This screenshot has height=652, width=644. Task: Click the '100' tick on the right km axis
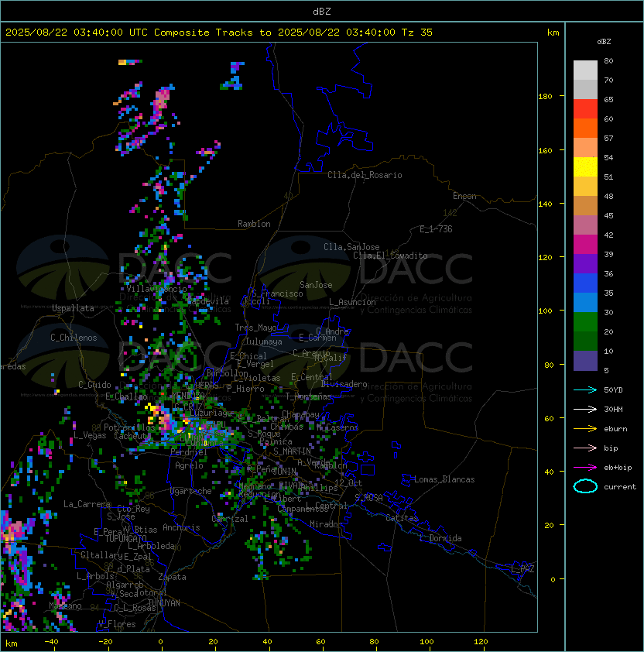(545, 311)
